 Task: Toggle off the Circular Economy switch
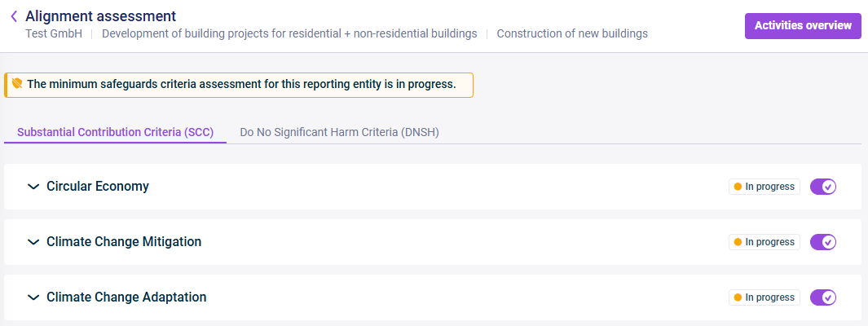tap(823, 187)
